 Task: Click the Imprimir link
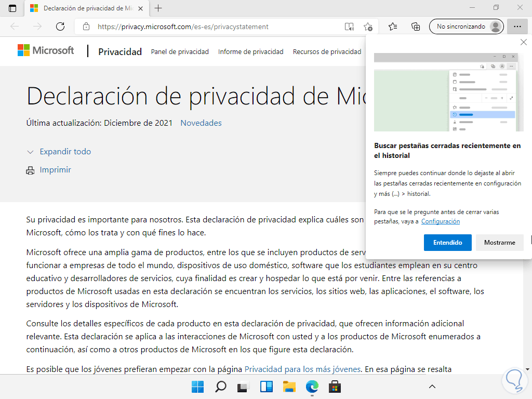point(55,170)
